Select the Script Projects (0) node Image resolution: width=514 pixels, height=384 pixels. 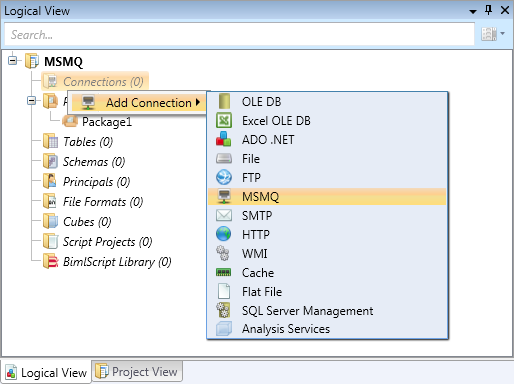[108, 242]
